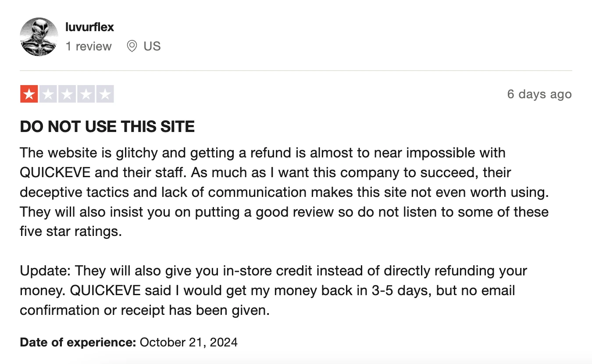Viewport: 592px width, 364px height.
Task: Open the "DO NOT USE THIS SITE" title
Action: coord(107,127)
